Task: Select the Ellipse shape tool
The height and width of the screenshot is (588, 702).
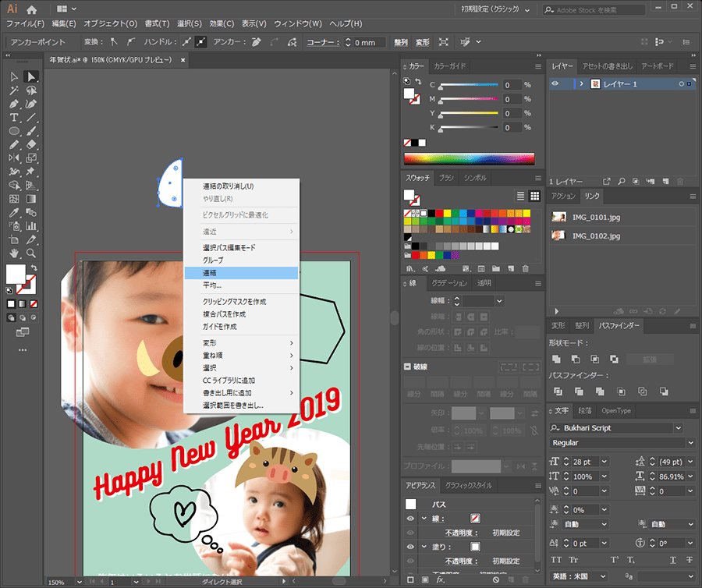Action: point(14,131)
